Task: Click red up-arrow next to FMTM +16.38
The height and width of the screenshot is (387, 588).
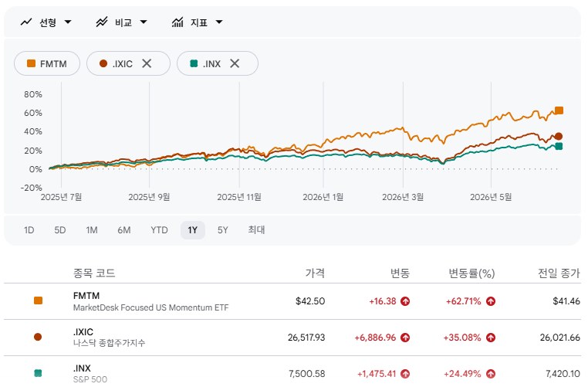Action: [x=405, y=301]
